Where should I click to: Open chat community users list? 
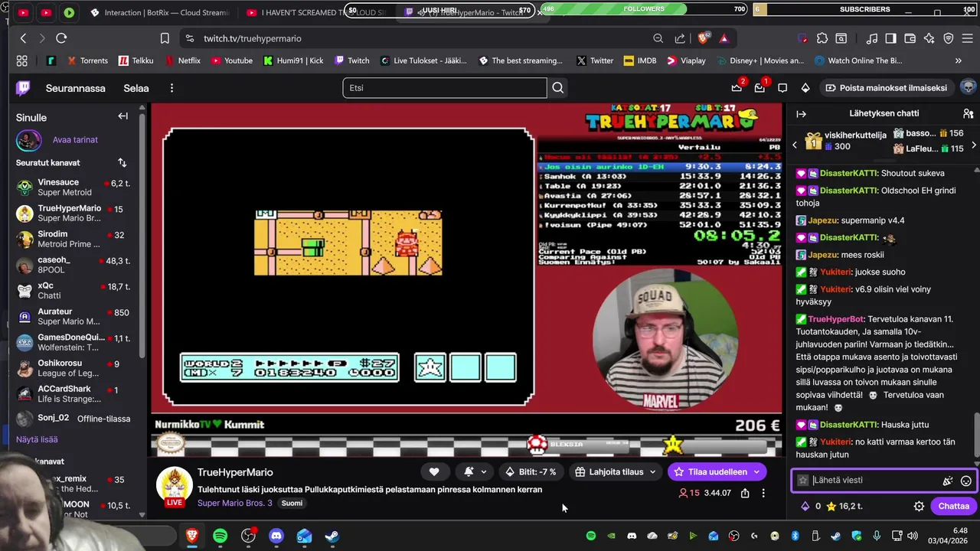(968, 114)
